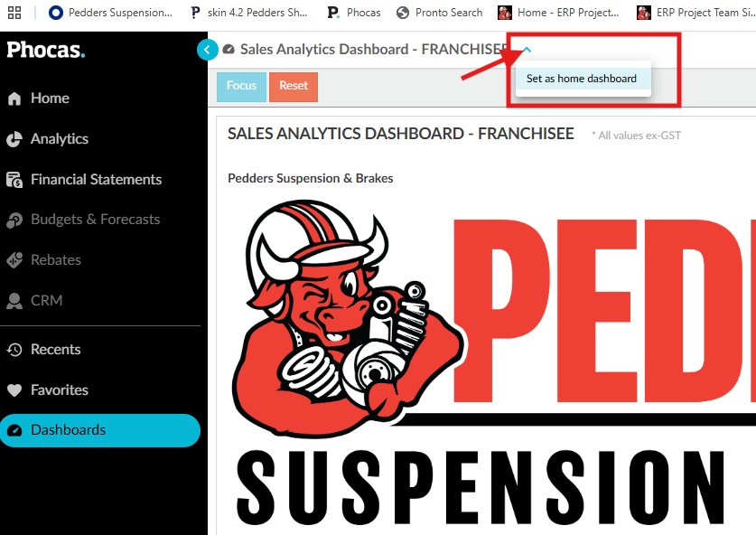Open the Pedders Suspension bookmark
Image resolution: width=756 pixels, height=535 pixels.
pyautogui.click(x=110, y=13)
